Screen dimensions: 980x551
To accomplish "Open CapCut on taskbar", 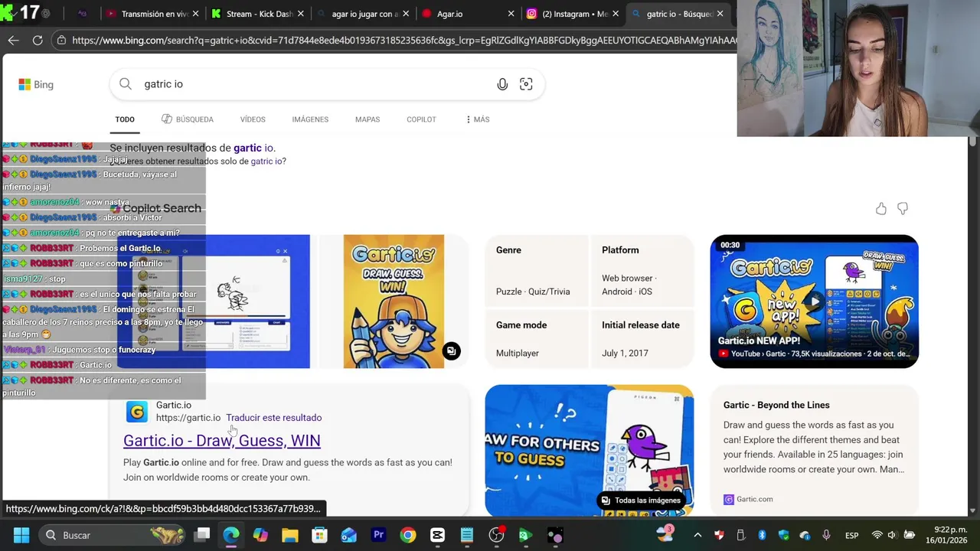I will pos(437,535).
